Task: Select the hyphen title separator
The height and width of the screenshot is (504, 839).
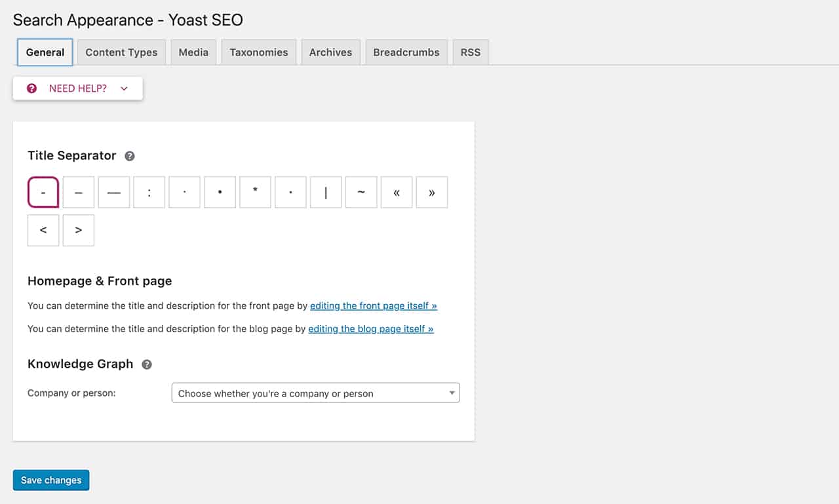Action: [x=43, y=192]
